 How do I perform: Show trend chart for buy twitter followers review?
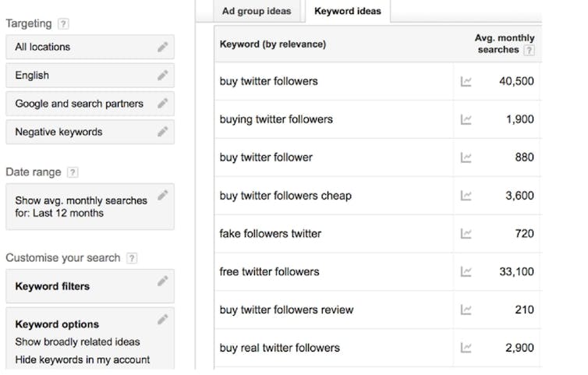[466, 310]
